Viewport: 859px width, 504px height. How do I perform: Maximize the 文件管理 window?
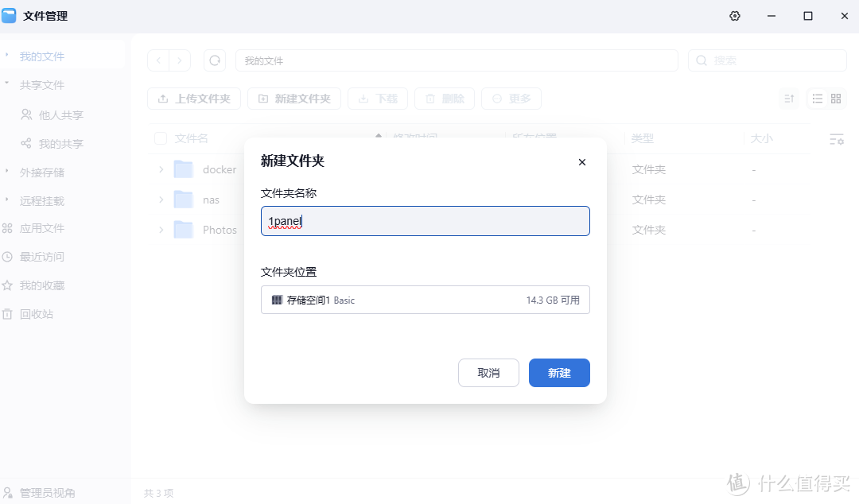[x=807, y=16]
